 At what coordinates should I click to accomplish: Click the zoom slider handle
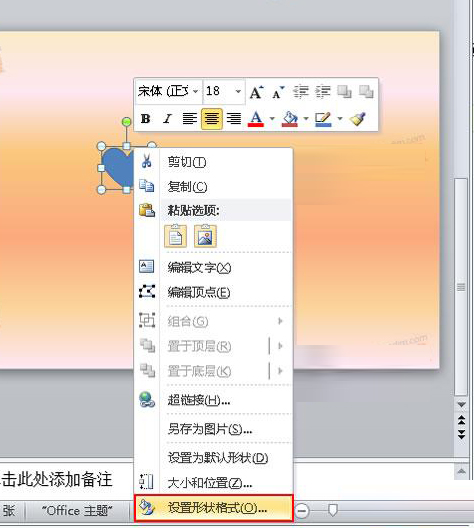pos(333,510)
